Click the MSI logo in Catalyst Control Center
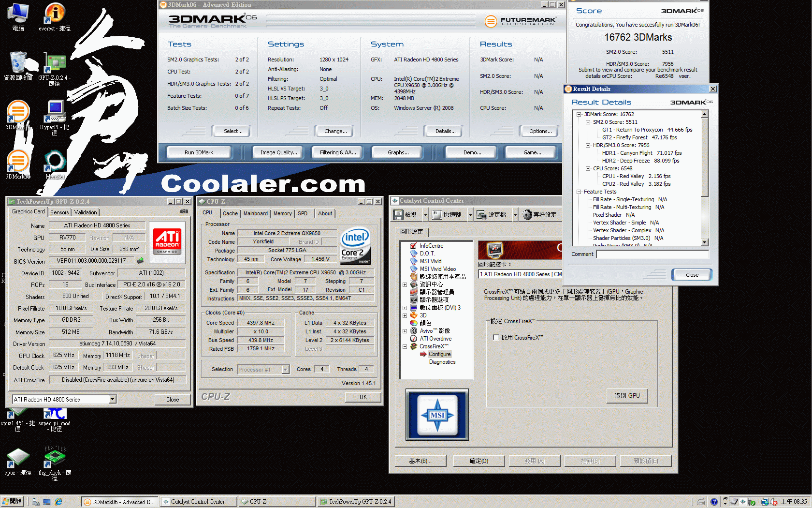Screen dimensions: 812x508 coord(437,415)
